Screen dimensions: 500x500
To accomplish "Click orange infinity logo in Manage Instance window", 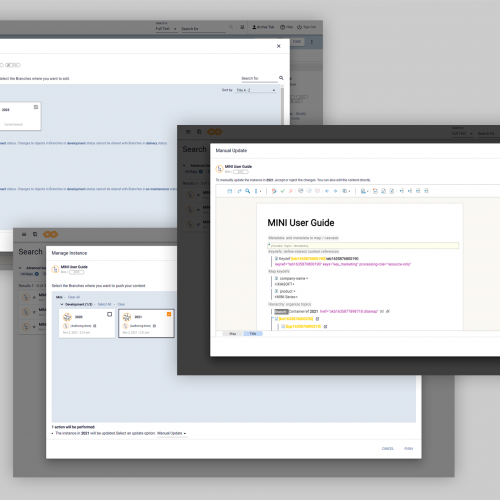I will (51, 234).
